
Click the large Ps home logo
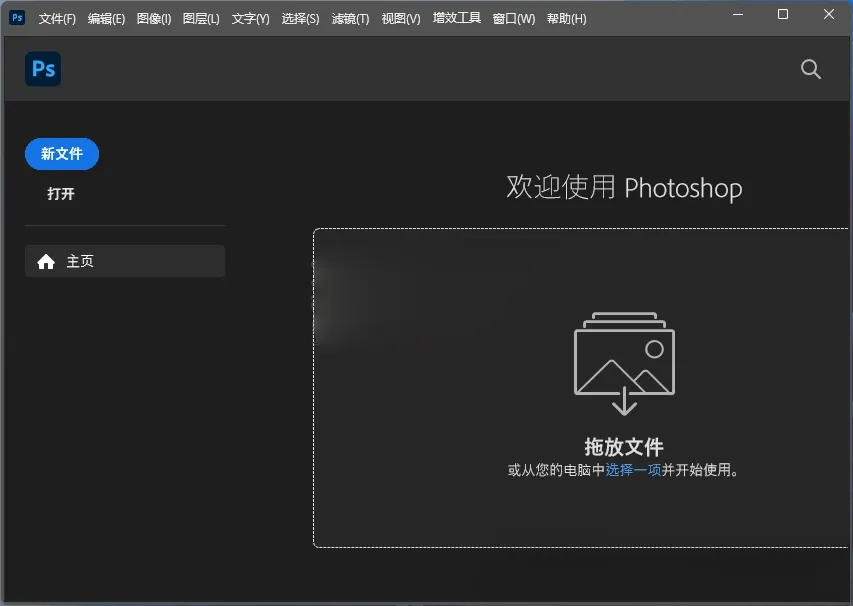43,69
